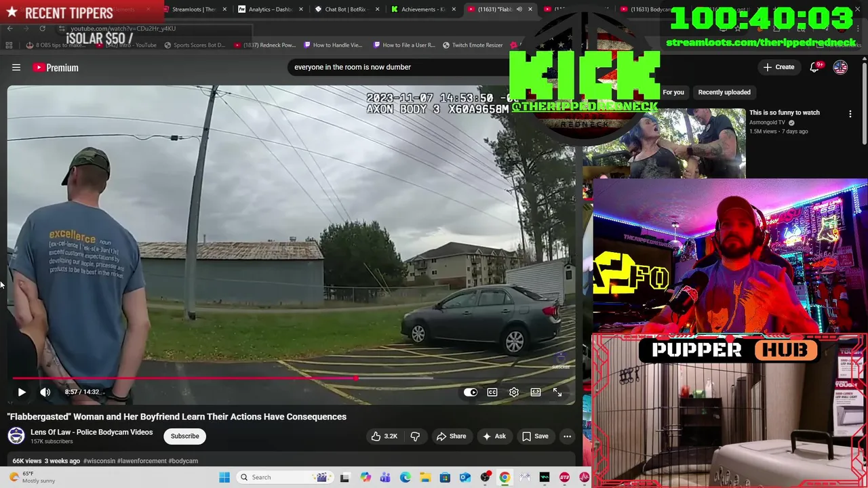Image resolution: width=868 pixels, height=488 pixels.
Task: Switch player to theater mode
Action: (x=536, y=392)
